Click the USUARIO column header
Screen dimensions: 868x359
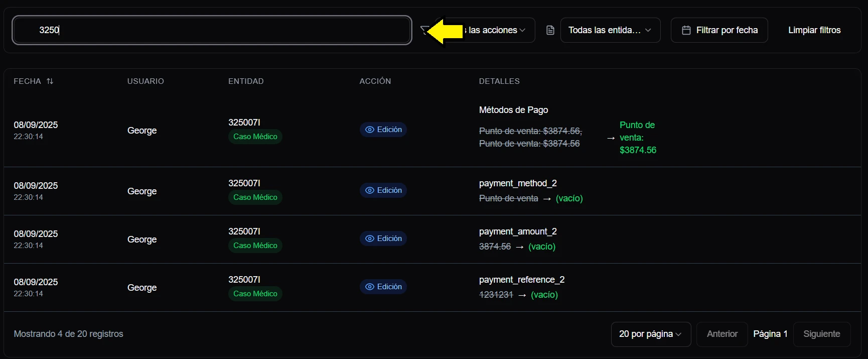coord(146,81)
